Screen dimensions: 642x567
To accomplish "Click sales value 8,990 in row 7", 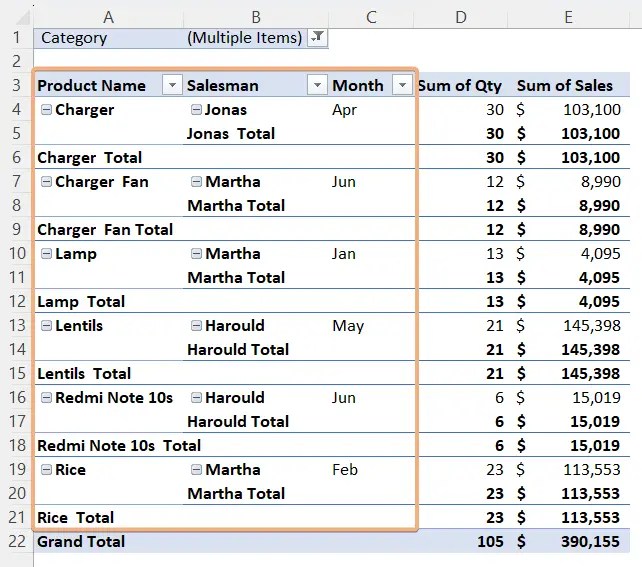I will click(x=601, y=182).
